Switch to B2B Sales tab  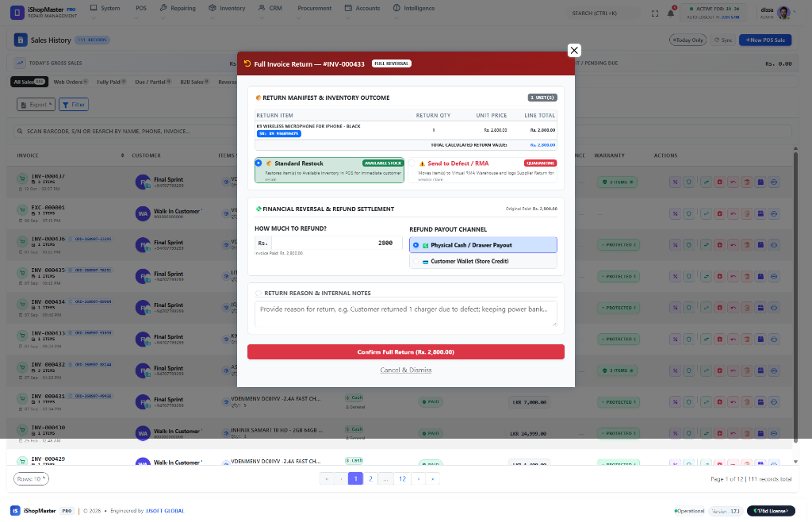[x=194, y=82]
